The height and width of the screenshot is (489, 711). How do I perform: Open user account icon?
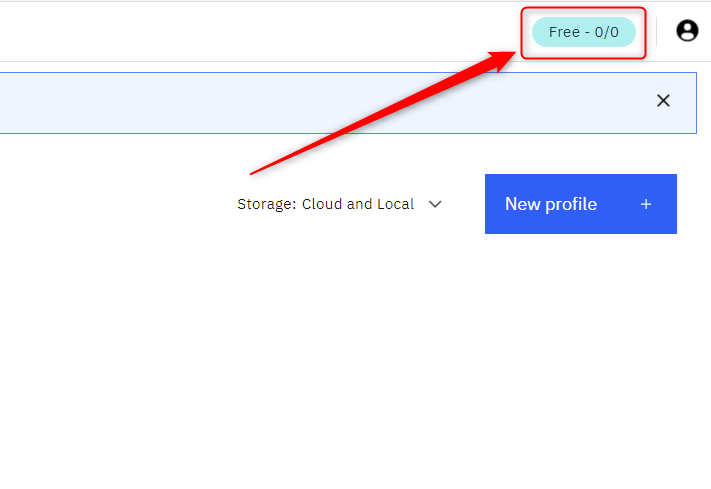687,31
